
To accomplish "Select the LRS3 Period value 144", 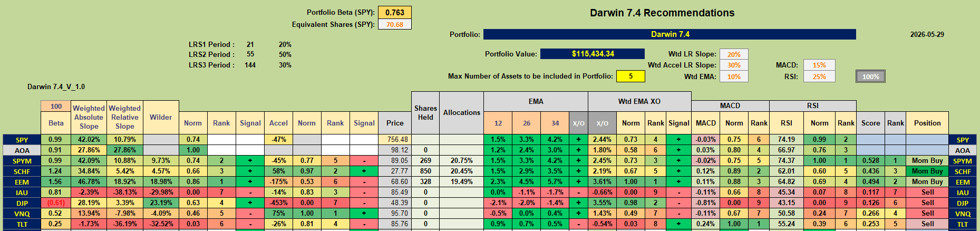I will pos(250,65).
